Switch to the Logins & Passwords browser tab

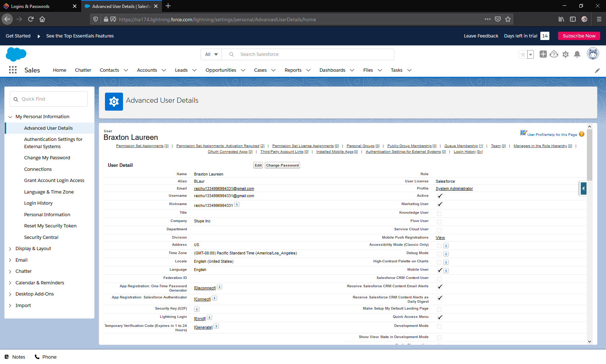40,6
